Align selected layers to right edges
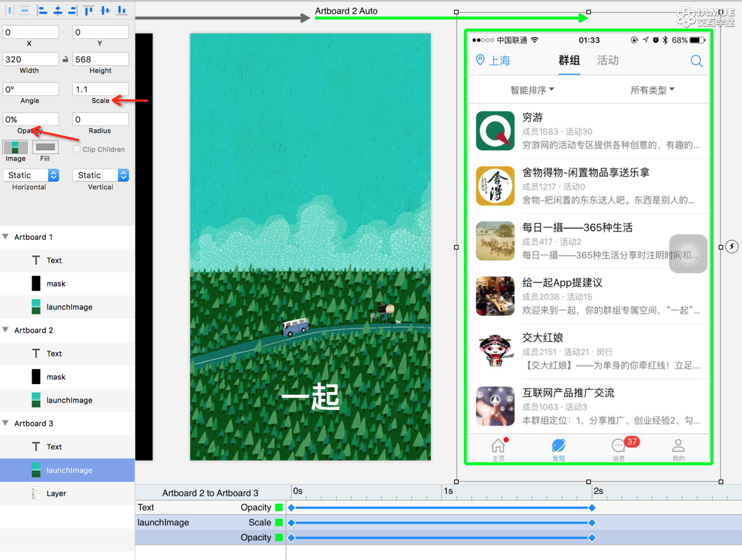Viewport: 742px width, 560px height. (72, 10)
